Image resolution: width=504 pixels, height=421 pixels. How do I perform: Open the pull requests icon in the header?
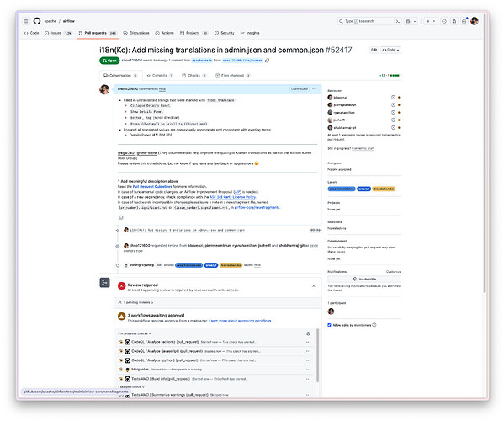tap(454, 21)
